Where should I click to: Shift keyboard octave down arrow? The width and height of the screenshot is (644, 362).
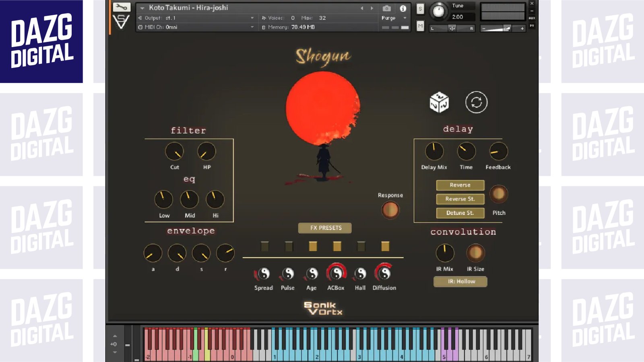(x=115, y=352)
